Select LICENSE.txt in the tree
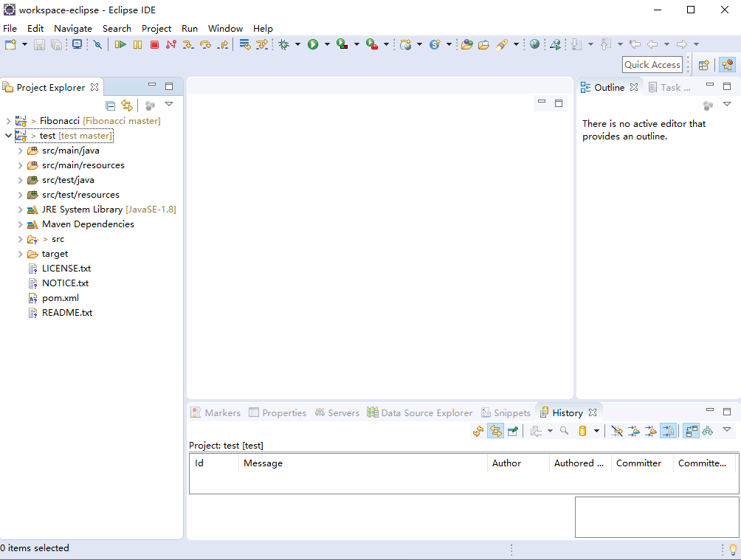Image resolution: width=741 pixels, height=560 pixels. tap(66, 269)
